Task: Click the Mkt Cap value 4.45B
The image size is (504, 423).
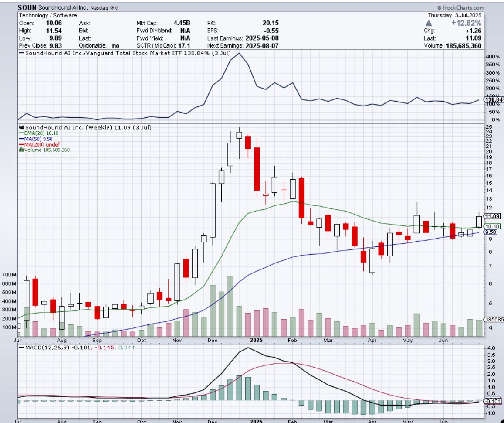Action: pyautogui.click(x=182, y=23)
